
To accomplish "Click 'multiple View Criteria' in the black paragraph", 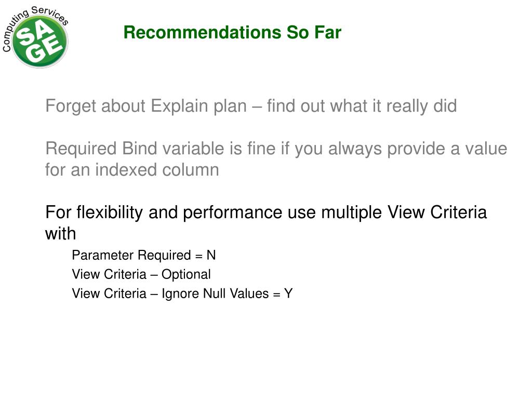I will pyautogui.click(x=404, y=212).
